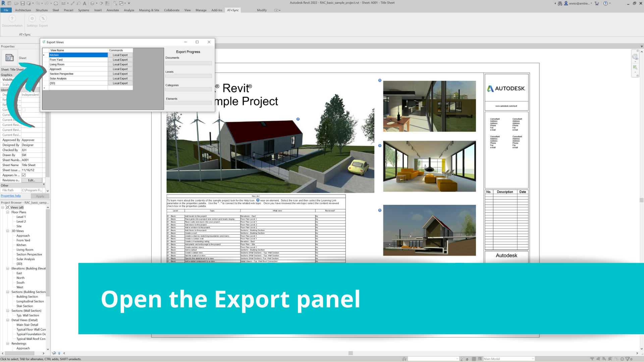This screenshot has width=644, height=362.
Task: Click the Edit button for Revisions on Sheet
Action: coord(32,180)
